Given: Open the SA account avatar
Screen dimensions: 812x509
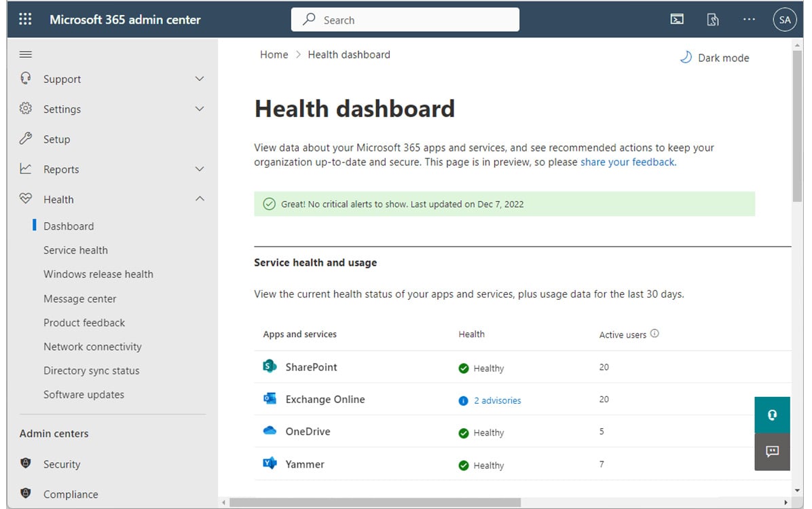Looking at the screenshot, I should [785, 20].
